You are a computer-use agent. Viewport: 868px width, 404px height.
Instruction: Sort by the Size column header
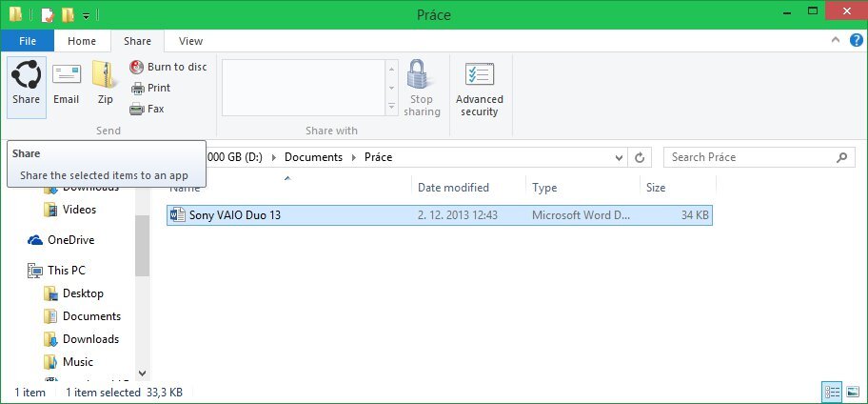coord(678,188)
